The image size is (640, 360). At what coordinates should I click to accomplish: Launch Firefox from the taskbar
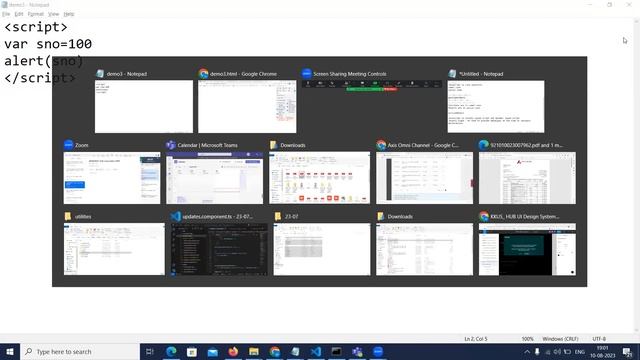click(x=233, y=351)
